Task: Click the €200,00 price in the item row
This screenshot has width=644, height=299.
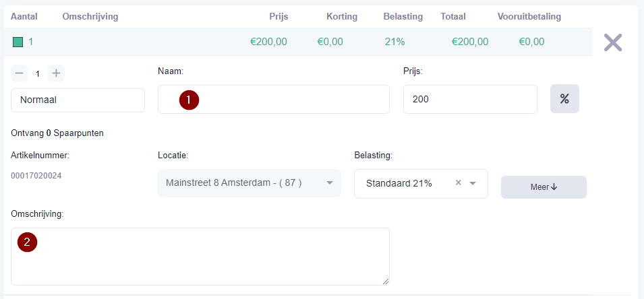Action: tap(268, 42)
